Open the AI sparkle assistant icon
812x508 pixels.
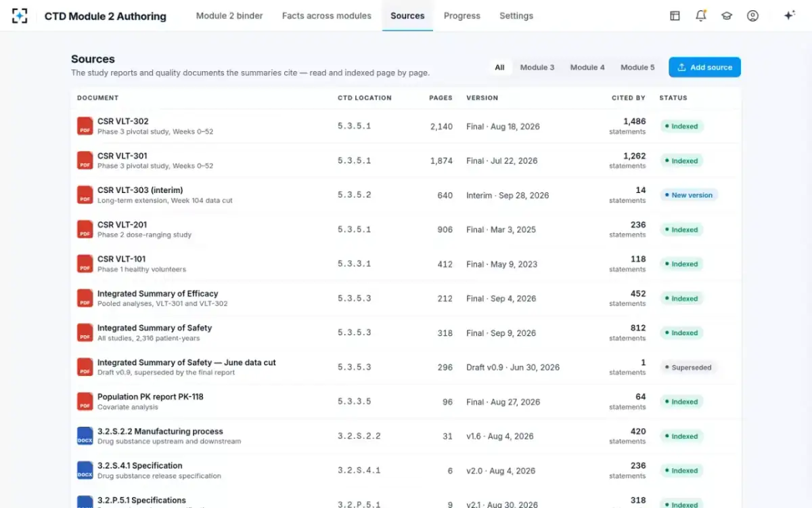pos(789,16)
